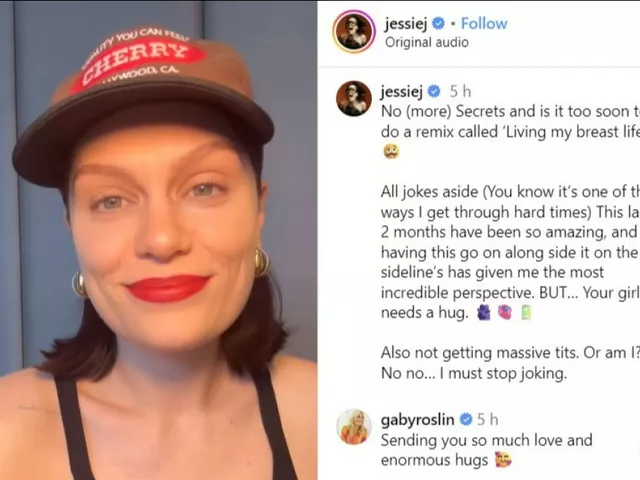The image size is (640, 480).
Task: Click the 5 h timestamp on caption
Action: coord(460,92)
